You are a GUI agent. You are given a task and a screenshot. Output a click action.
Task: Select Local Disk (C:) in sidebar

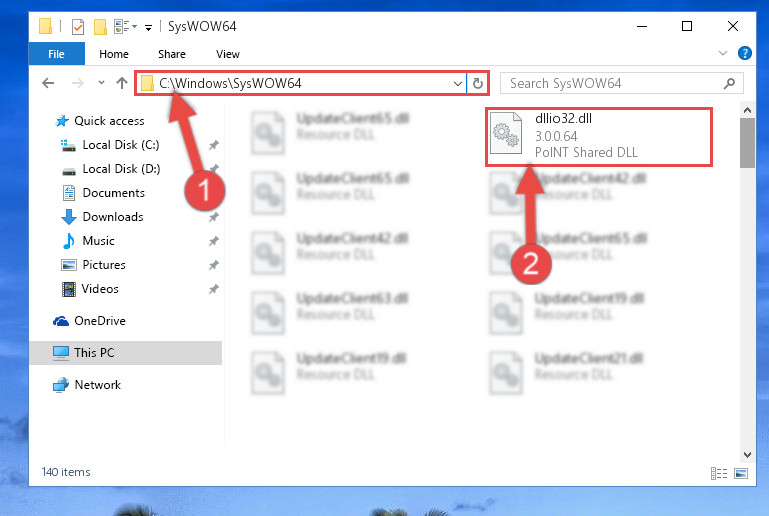(121, 145)
